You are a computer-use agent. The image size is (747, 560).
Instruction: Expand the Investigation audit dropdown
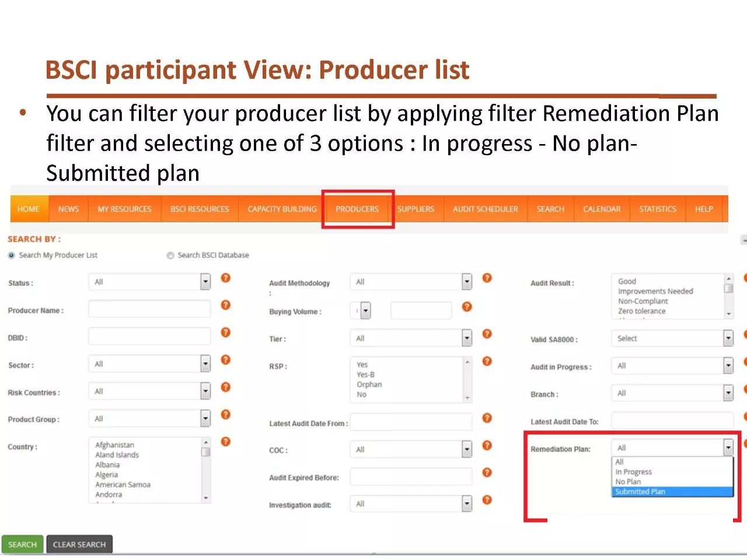coord(467,504)
